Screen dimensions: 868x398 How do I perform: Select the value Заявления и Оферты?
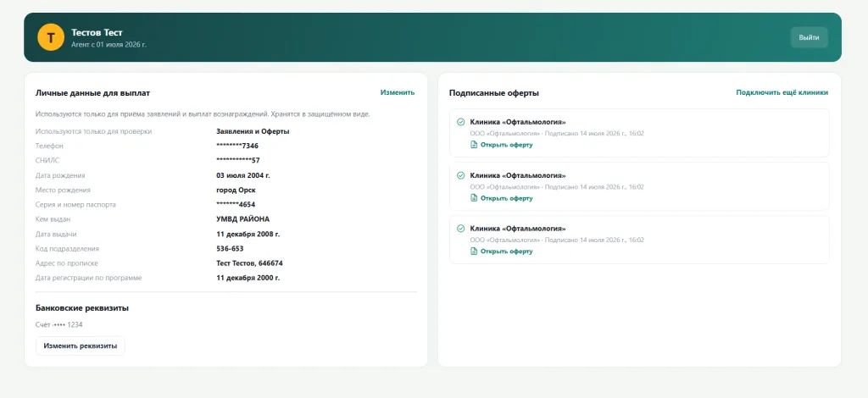click(253, 131)
